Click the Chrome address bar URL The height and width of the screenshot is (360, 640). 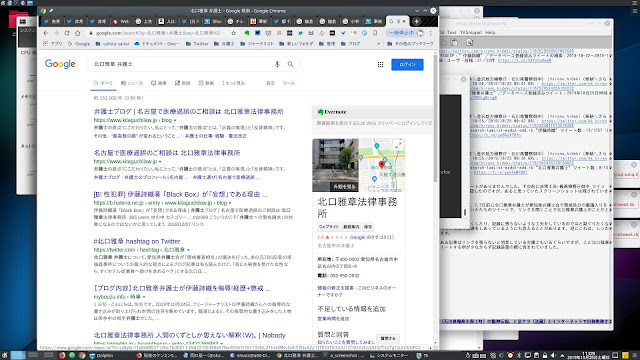coord(159,33)
